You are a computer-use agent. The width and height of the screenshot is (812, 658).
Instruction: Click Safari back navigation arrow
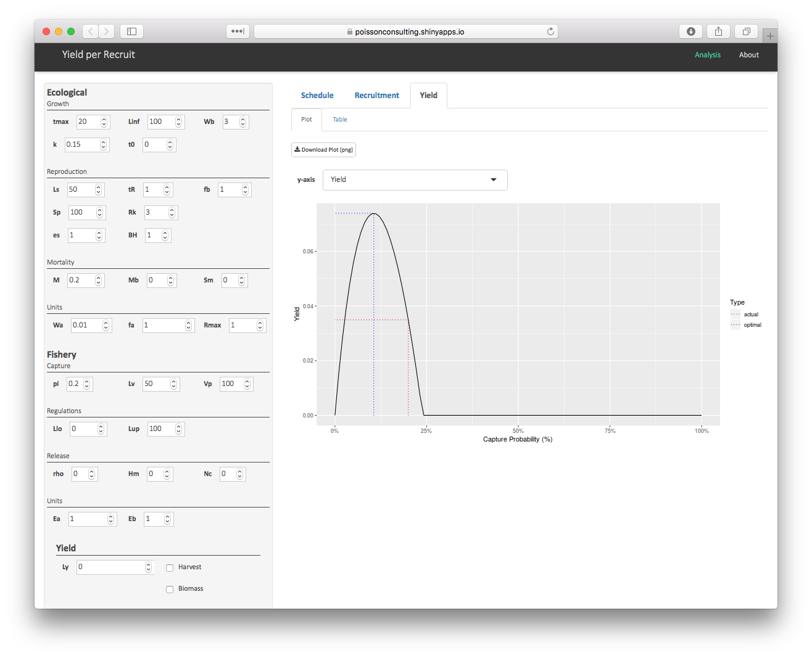click(90, 31)
